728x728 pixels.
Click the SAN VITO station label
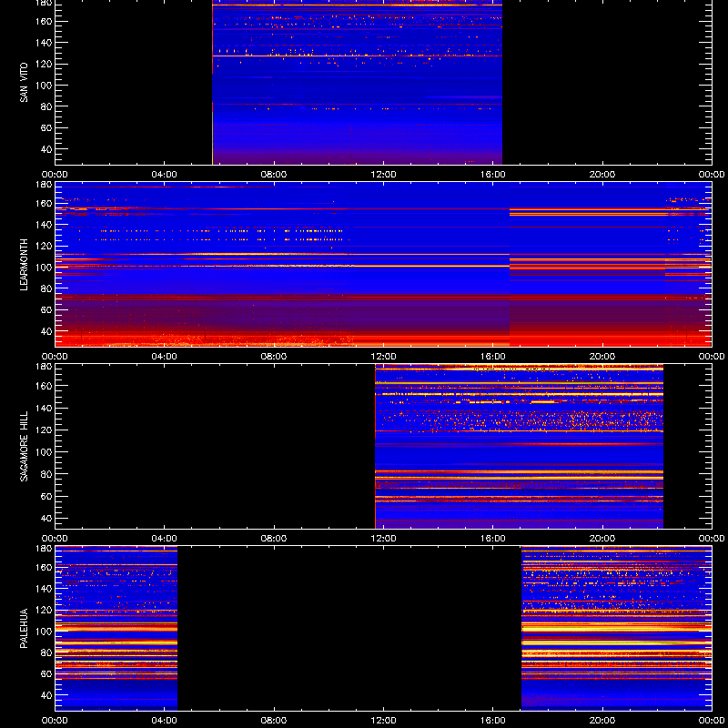tap(24, 83)
